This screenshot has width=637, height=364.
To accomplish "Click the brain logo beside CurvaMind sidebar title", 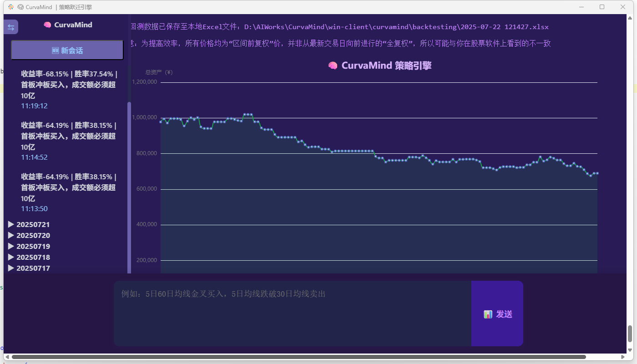I will pyautogui.click(x=47, y=25).
